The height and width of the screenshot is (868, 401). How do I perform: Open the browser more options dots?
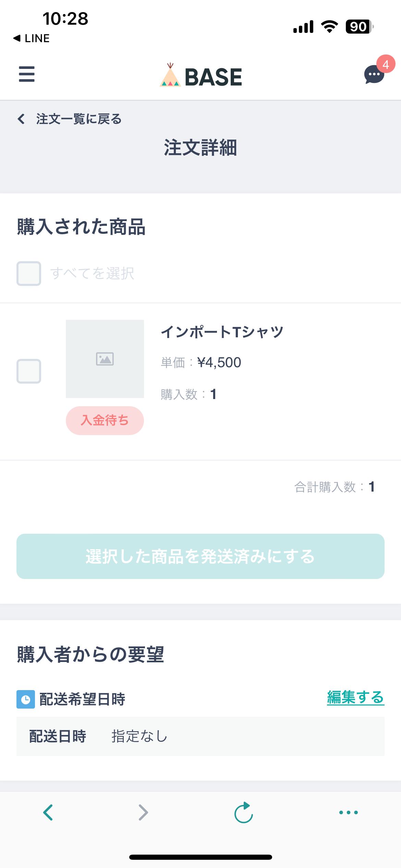click(348, 812)
